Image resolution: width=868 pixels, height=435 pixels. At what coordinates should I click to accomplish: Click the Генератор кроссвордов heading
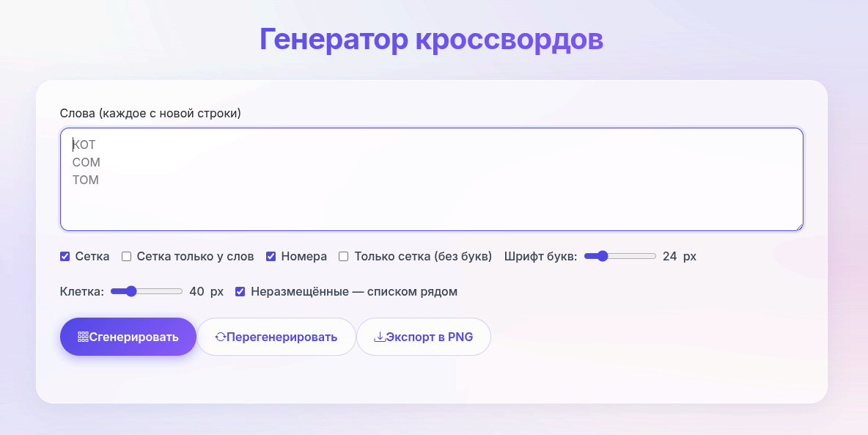pos(431,40)
